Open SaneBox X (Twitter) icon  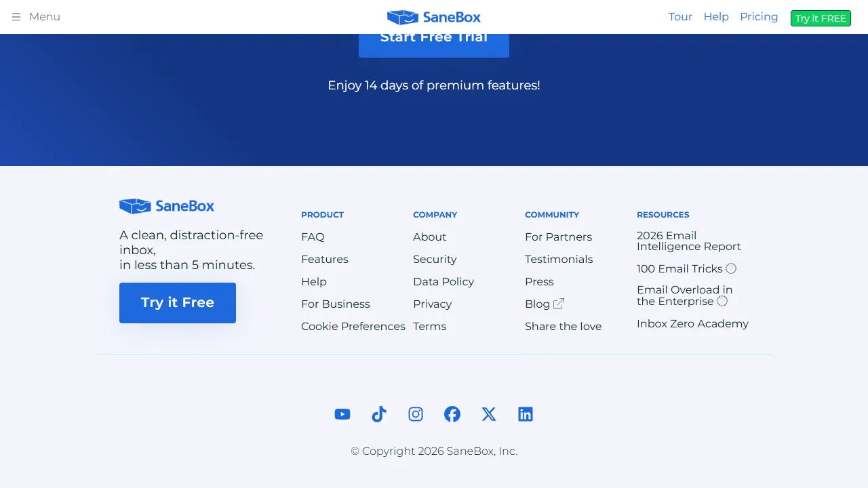click(489, 414)
